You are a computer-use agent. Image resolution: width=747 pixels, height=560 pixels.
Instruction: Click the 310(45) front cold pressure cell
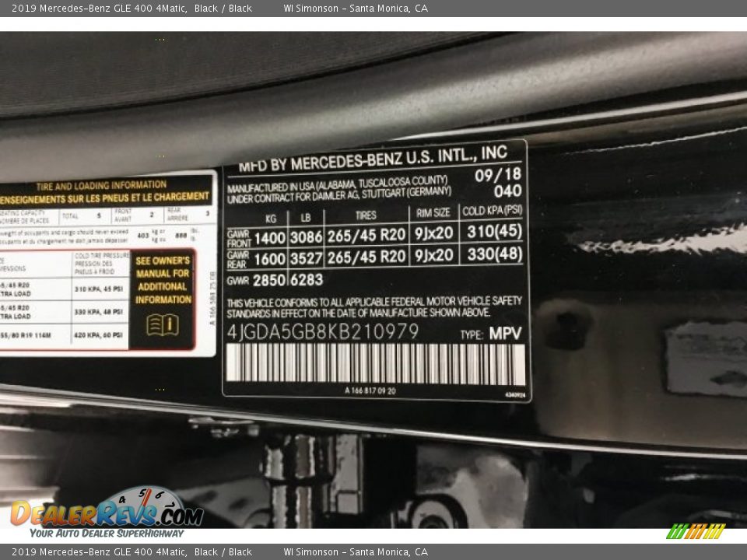pos(493,232)
